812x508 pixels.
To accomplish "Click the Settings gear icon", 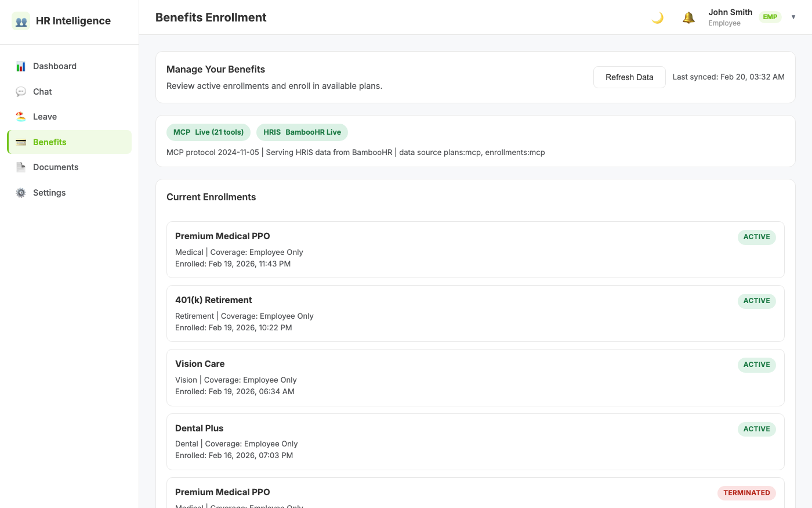I will tap(21, 193).
